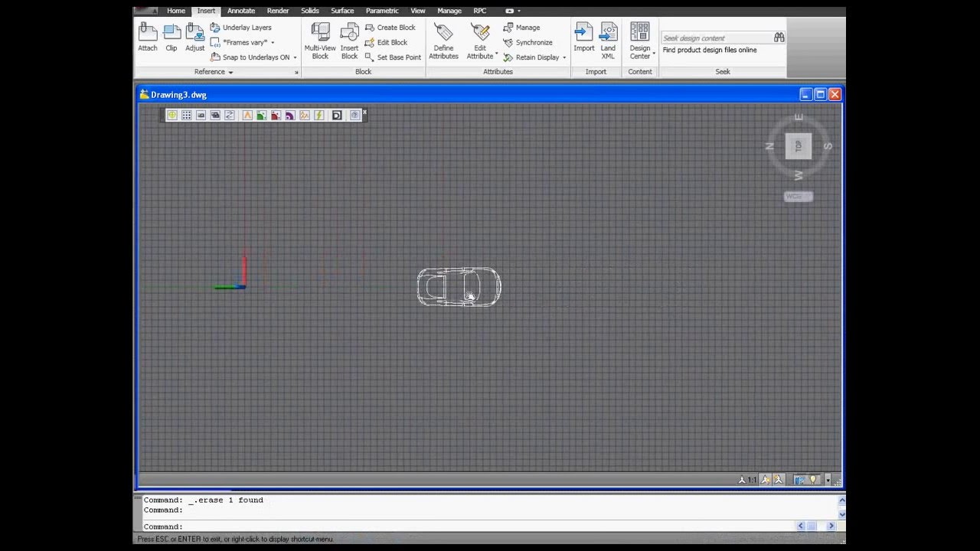The width and height of the screenshot is (980, 551).
Task: Open the Multi-View Block tool
Action: [320, 41]
